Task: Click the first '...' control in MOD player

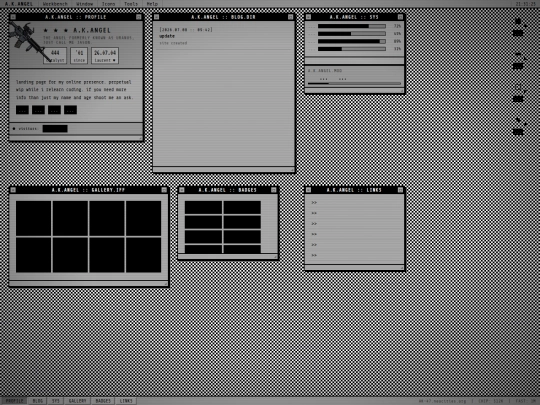Action: [x=324, y=79]
